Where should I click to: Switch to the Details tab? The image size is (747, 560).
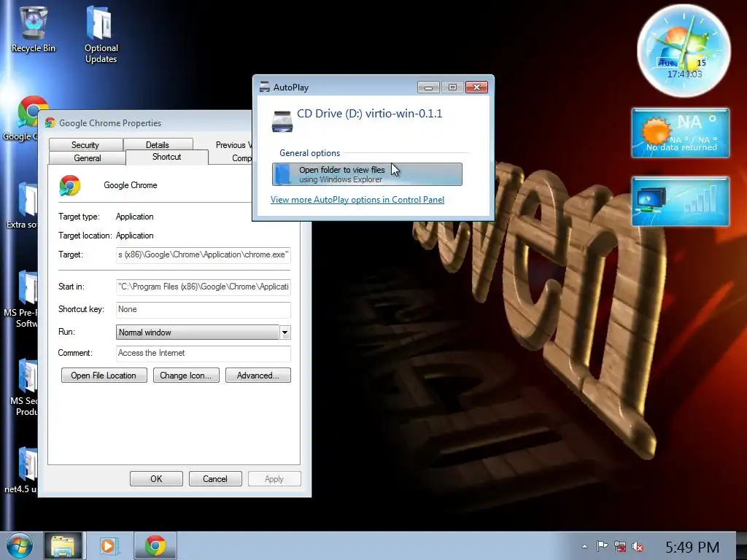[158, 145]
